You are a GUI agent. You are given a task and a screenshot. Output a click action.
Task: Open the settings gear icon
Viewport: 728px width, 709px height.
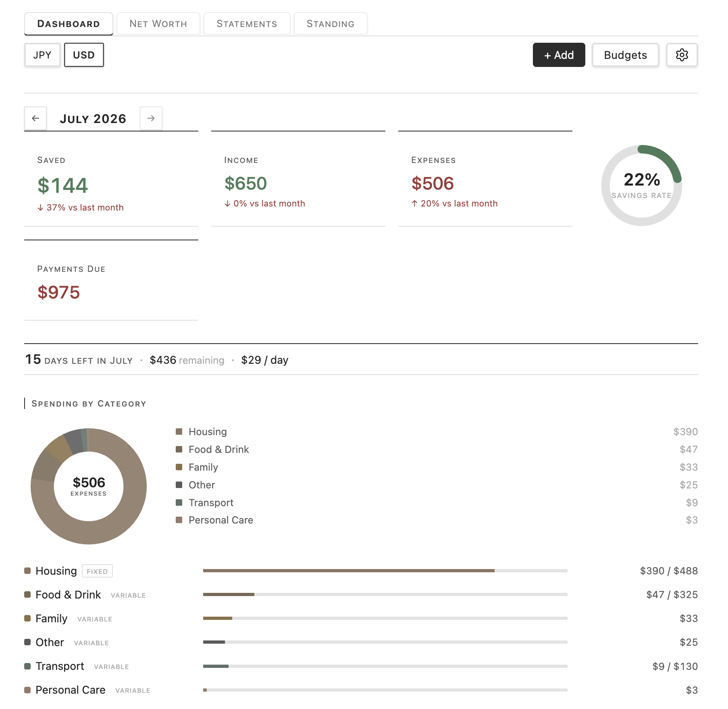point(682,55)
